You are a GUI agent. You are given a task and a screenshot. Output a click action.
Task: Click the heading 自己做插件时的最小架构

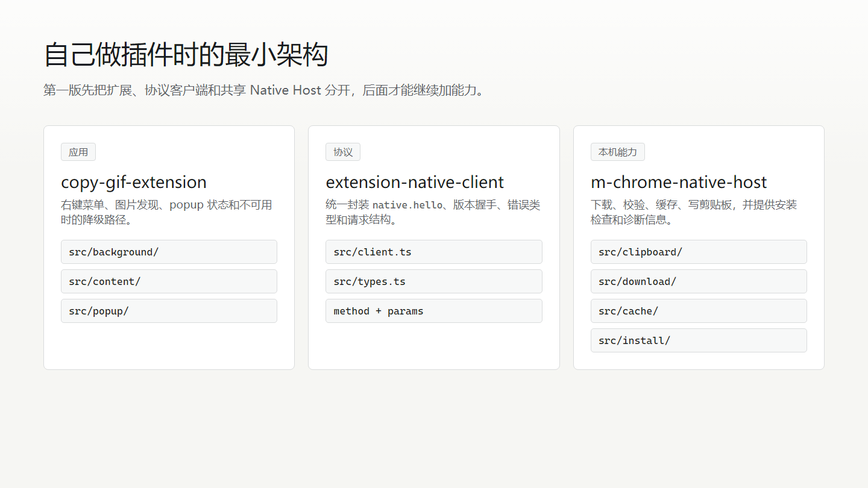[186, 55]
